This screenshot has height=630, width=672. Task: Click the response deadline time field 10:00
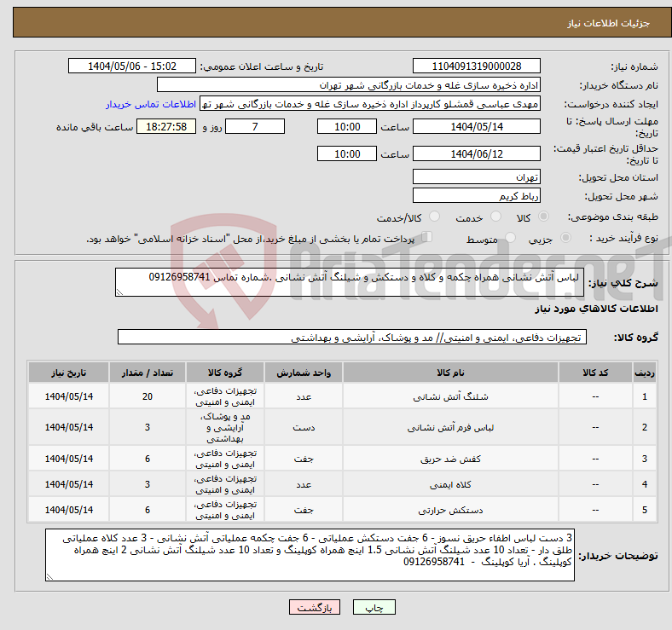click(x=347, y=126)
